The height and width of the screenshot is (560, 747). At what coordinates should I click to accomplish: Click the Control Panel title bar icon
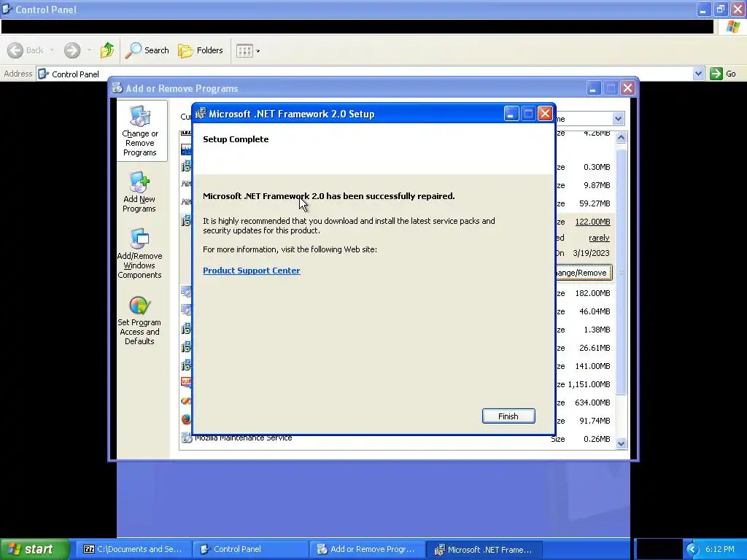[x=7, y=9]
